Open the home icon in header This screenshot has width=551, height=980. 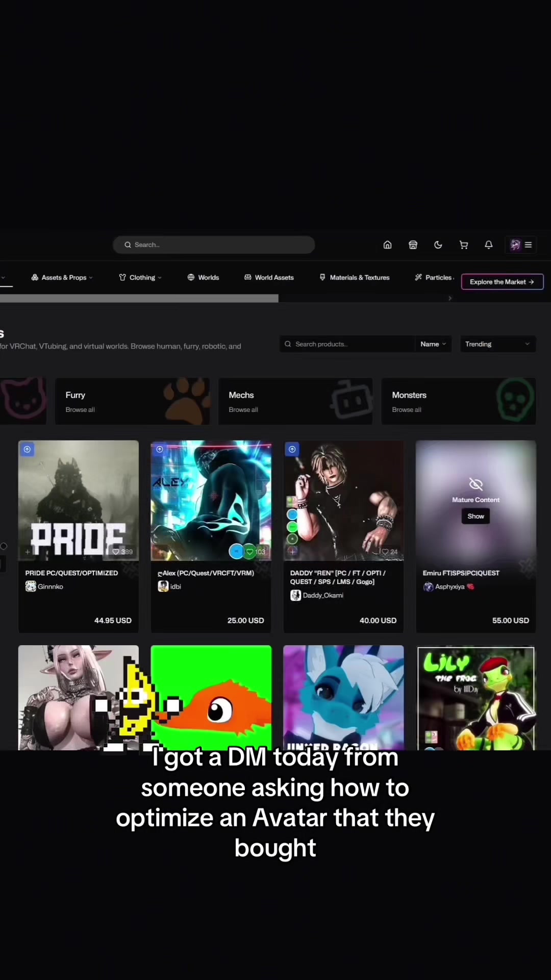pyautogui.click(x=387, y=245)
